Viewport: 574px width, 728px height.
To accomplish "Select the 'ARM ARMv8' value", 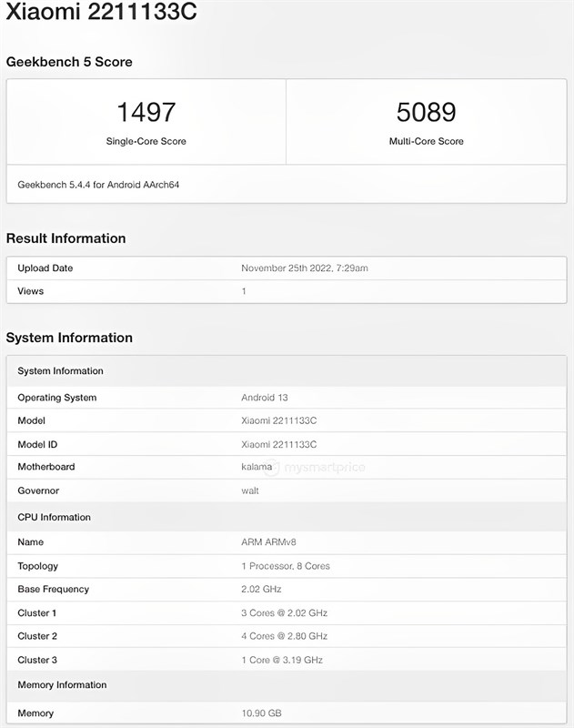I will point(268,541).
